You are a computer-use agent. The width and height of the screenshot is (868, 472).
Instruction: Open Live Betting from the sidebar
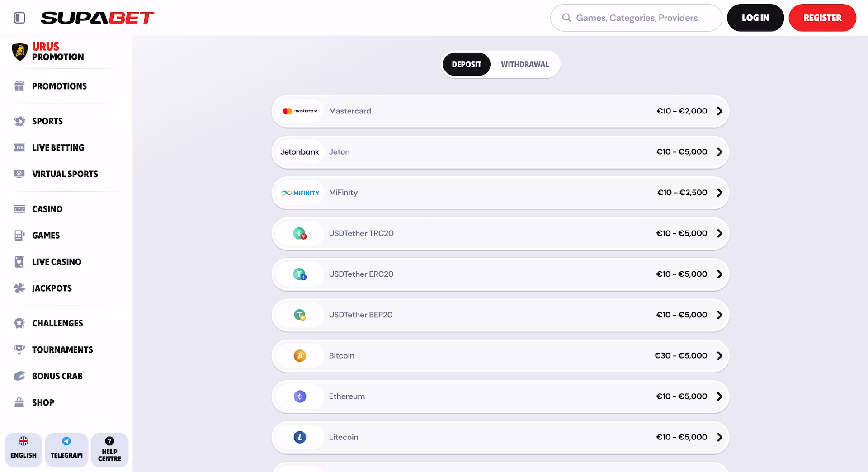click(58, 147)
